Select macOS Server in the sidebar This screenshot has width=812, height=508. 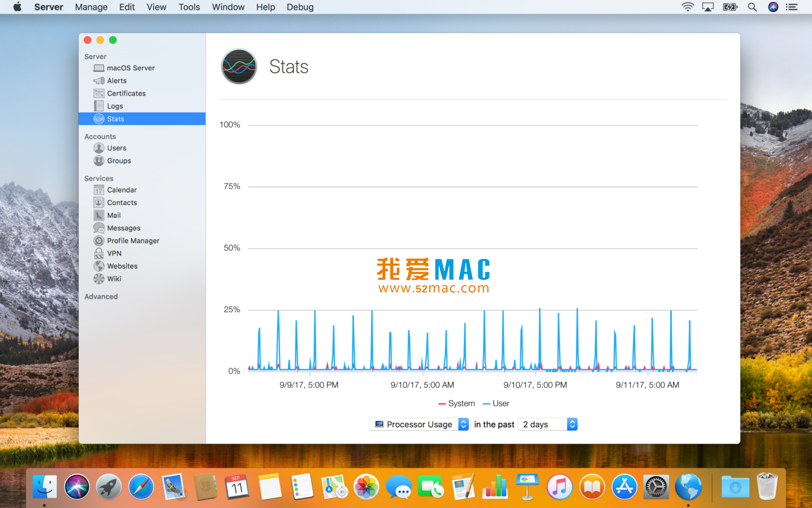[x=142, y=68]
